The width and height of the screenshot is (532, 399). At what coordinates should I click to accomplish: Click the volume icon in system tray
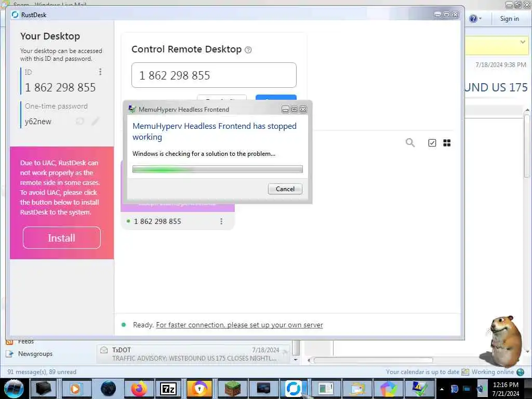480,389
